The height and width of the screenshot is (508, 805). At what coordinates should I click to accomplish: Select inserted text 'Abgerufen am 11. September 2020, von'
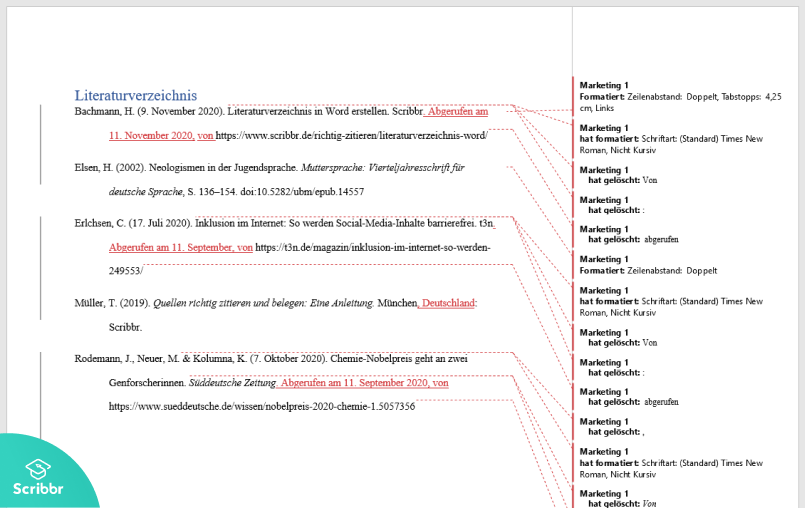tap(365, 383)
